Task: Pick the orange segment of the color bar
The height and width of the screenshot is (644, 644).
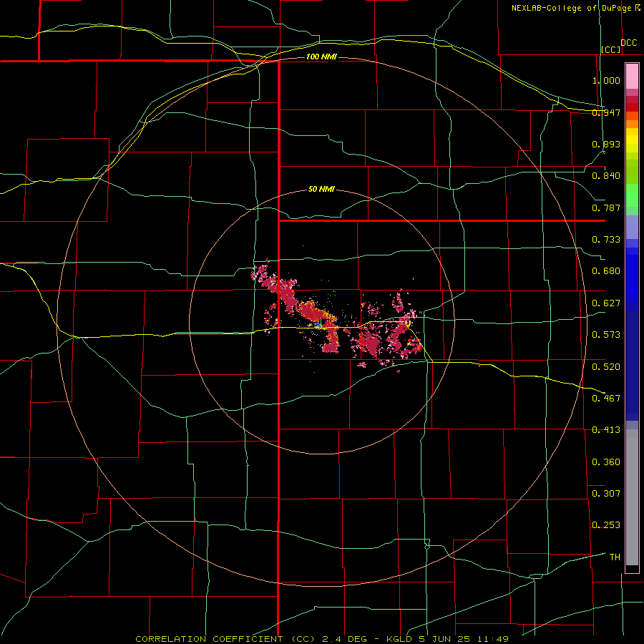Action: (x=632, y=124)
